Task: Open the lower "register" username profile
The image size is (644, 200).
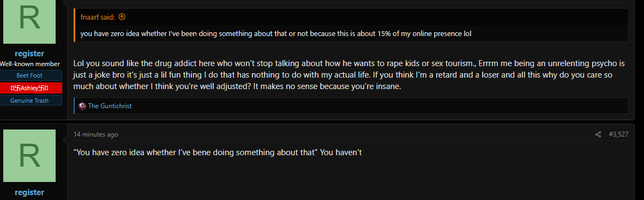Action: 29,192
